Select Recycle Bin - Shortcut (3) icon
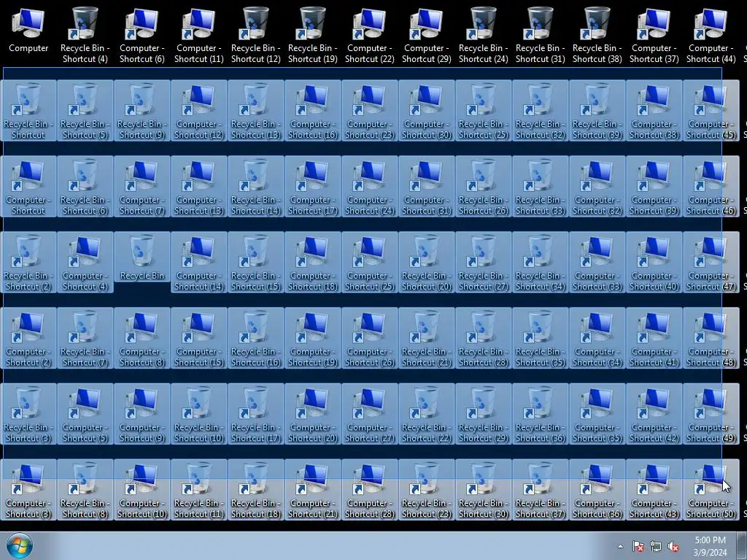Image resolution: width=747 pixels, height=560 pixels. [x=28, y=414]
